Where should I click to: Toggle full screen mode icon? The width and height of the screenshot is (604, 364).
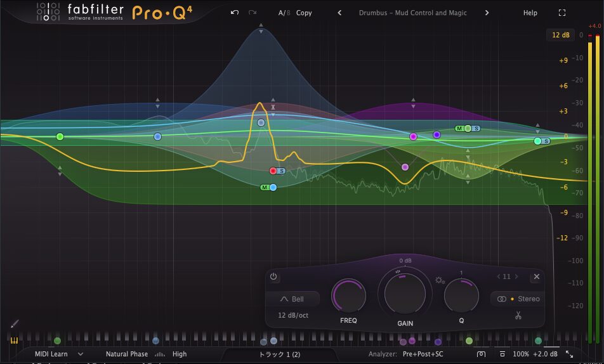click(x=562, y=13)
